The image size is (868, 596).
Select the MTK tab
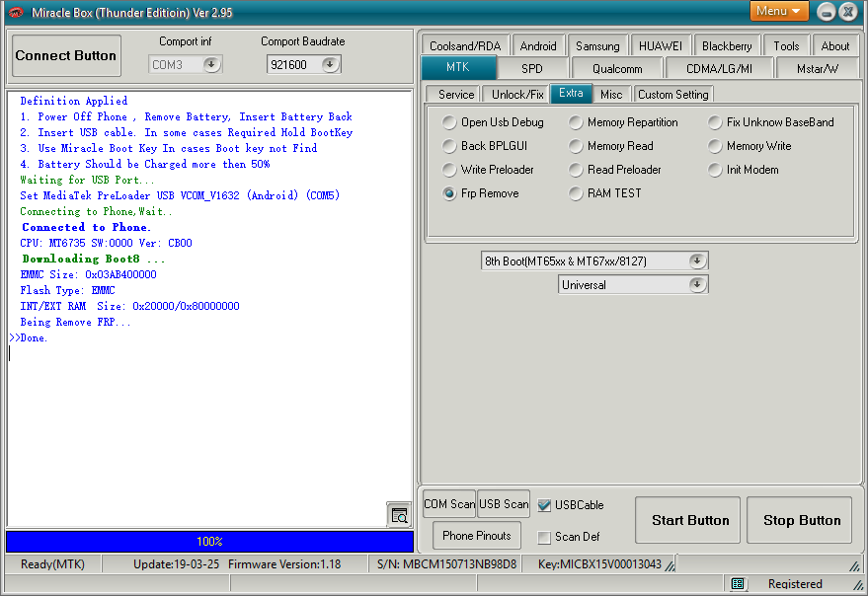458,67
